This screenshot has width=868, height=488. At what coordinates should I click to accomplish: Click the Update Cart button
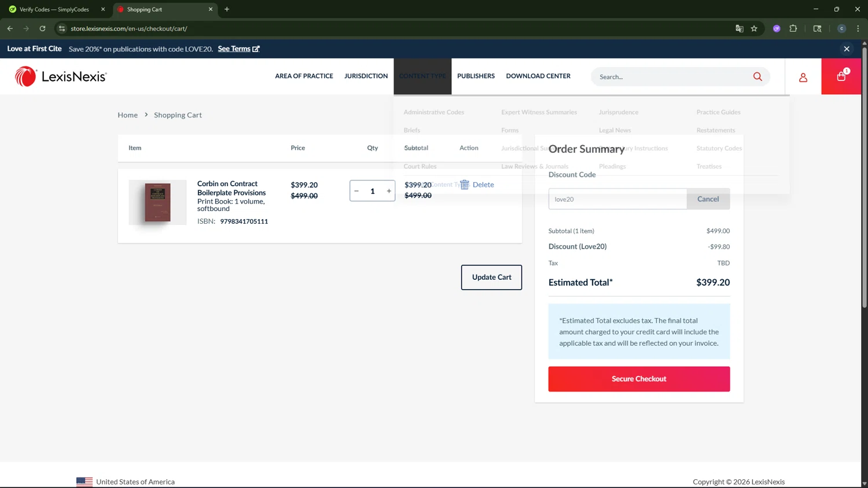click(x=491, y=277)
